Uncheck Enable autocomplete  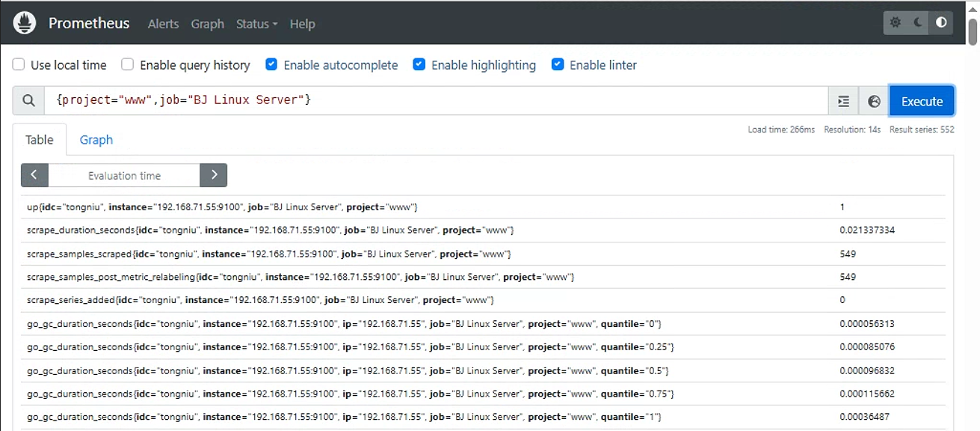[x=271, y=64]
